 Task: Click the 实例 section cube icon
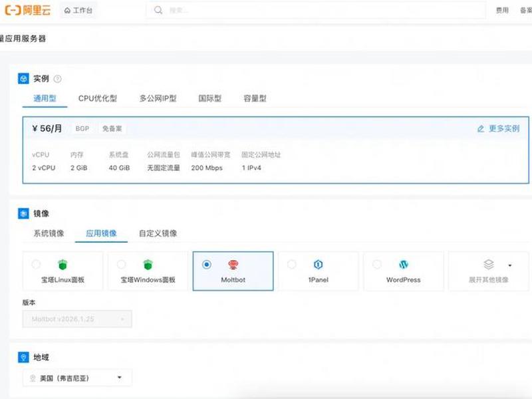click(23, 78)
